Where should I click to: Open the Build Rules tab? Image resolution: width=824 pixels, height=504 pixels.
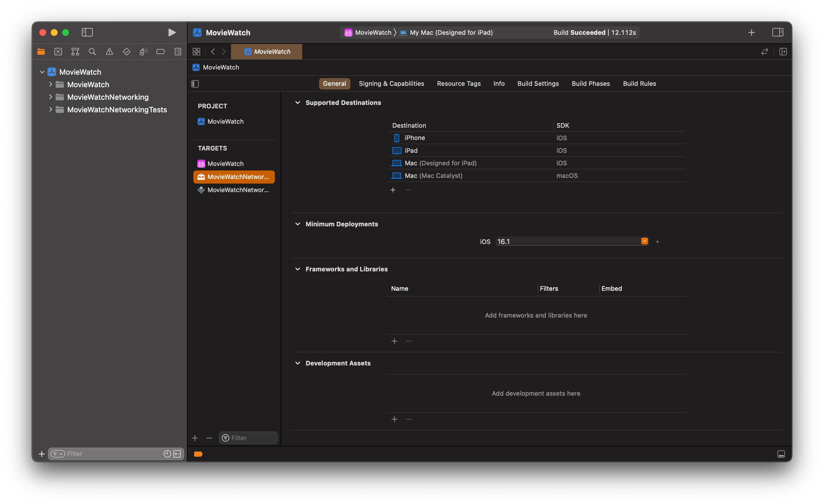[640, 84]
